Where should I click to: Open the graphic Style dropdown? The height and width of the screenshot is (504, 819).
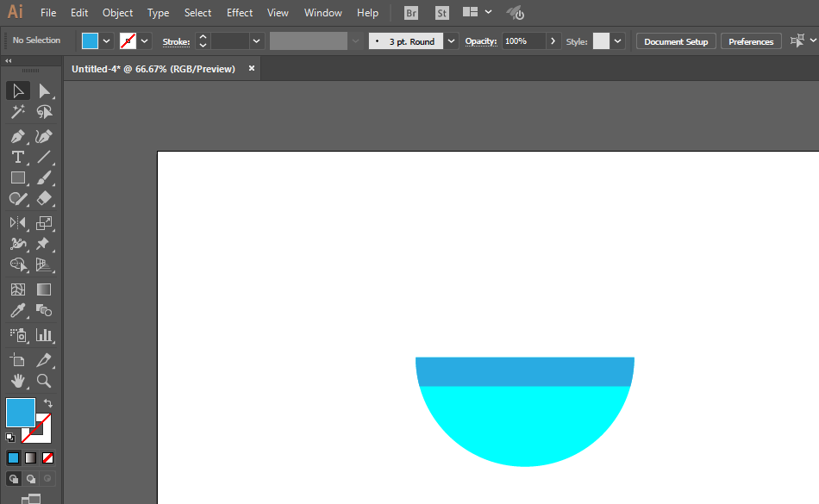[x=617, y=41]
